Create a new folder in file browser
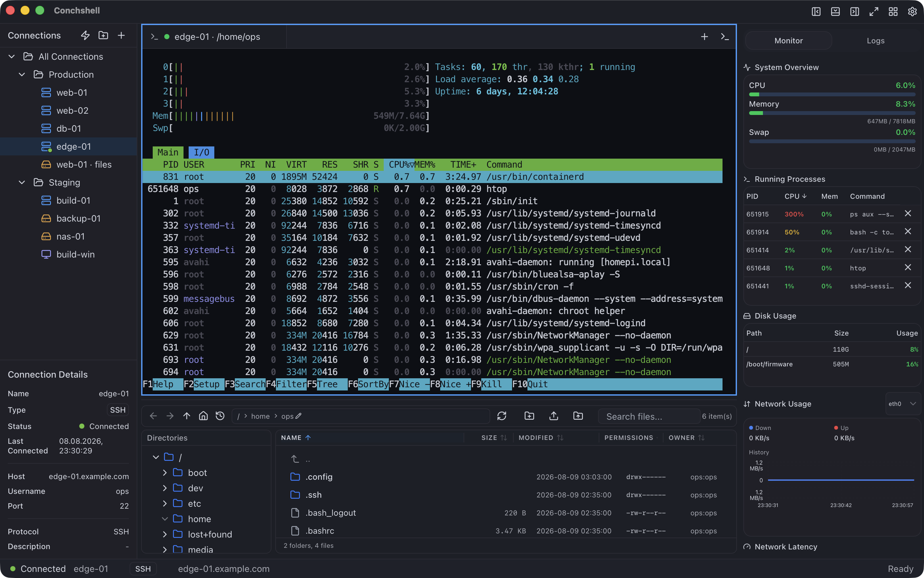Image resolution: width=924 pixels, height=578 pixels. coord(529,416)
